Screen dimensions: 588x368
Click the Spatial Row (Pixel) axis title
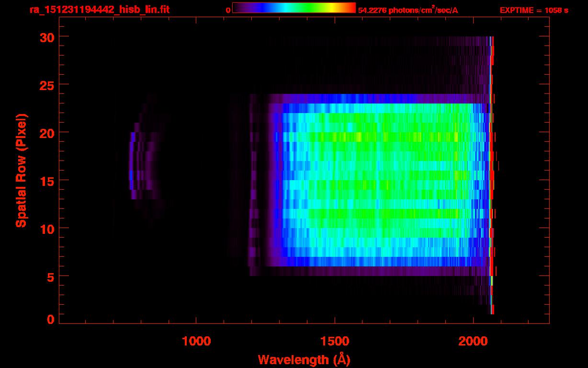tap(21, 171)
